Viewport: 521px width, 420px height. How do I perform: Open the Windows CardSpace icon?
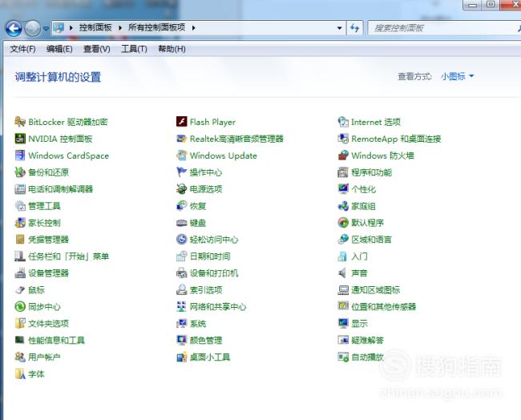[x=20, y=155]
